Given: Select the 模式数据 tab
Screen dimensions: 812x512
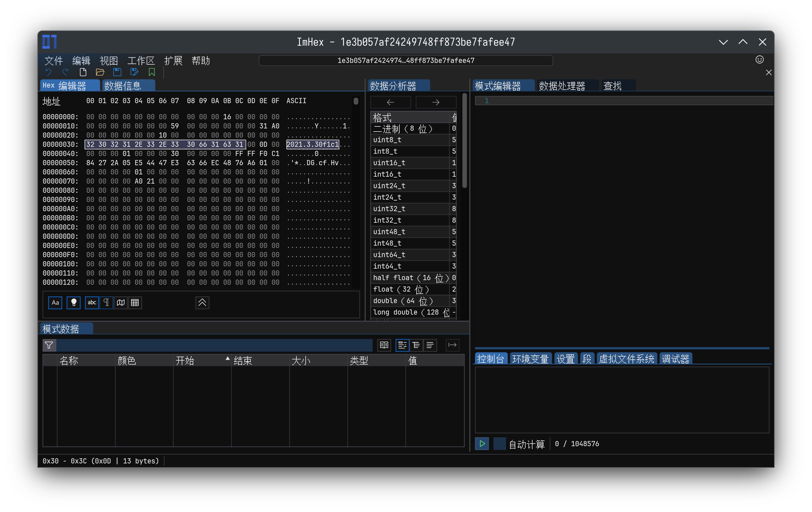Looking at the screenshot, I should (66, 329).
